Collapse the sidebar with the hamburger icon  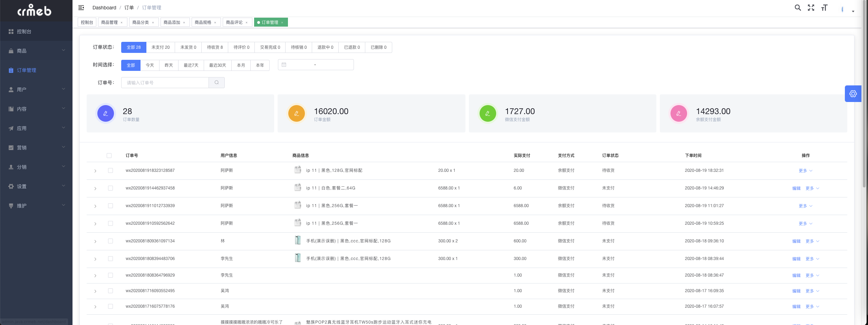(81, 8)
